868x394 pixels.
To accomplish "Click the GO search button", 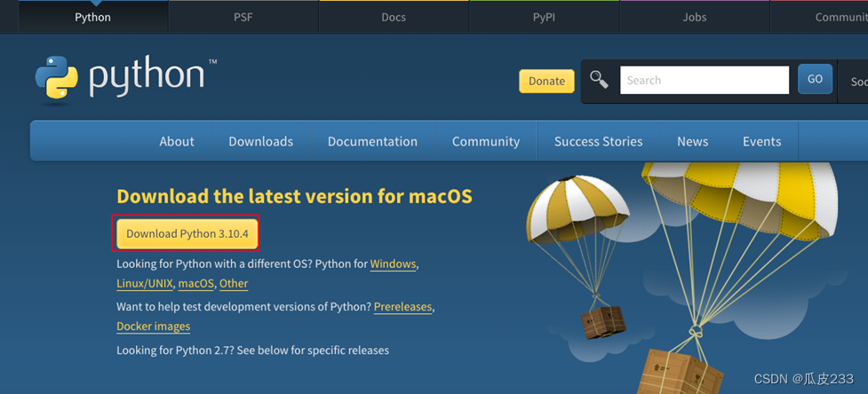I will [815, 79].
